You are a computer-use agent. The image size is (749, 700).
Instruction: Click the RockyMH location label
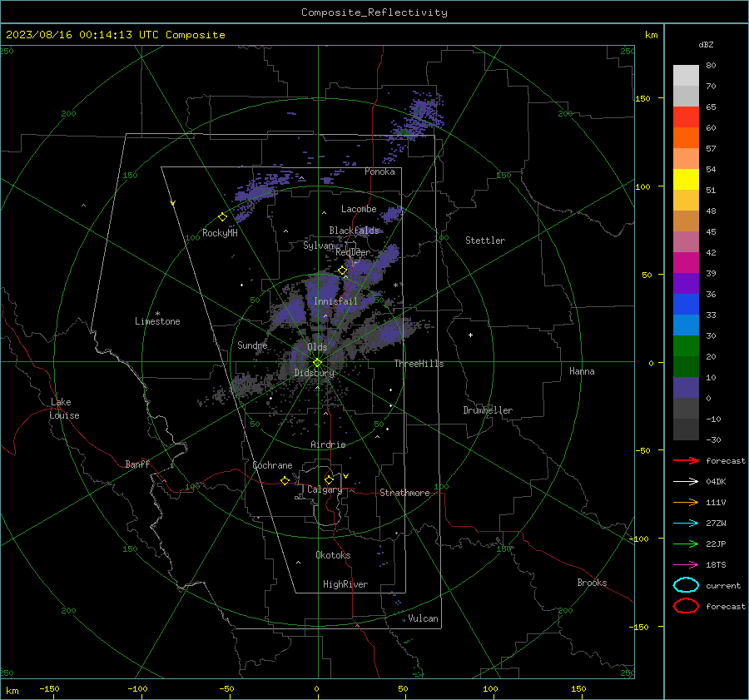point(220,233)
